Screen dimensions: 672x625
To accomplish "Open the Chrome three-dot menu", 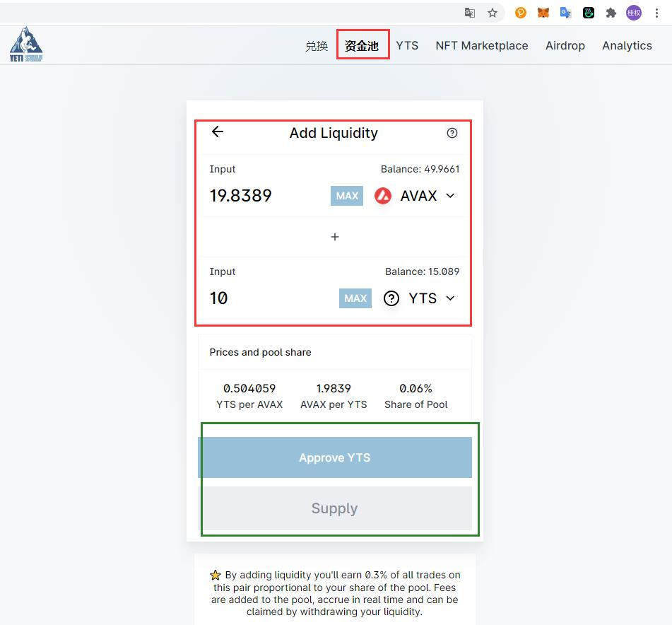I will (x=656, y=13).
